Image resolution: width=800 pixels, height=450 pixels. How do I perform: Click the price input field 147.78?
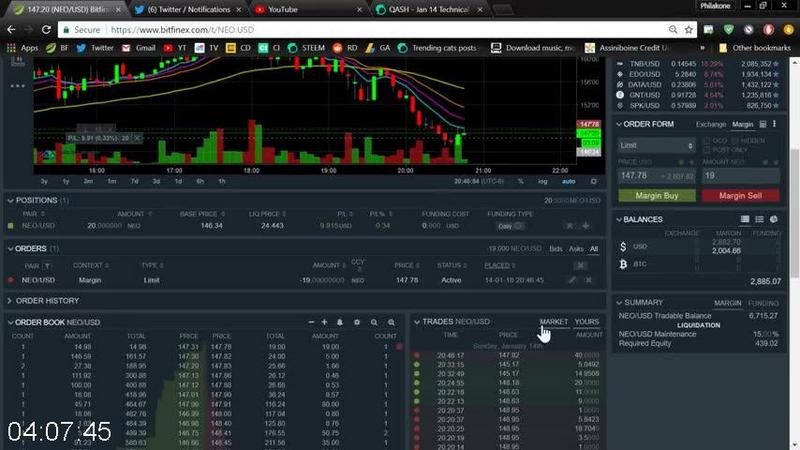657,176
